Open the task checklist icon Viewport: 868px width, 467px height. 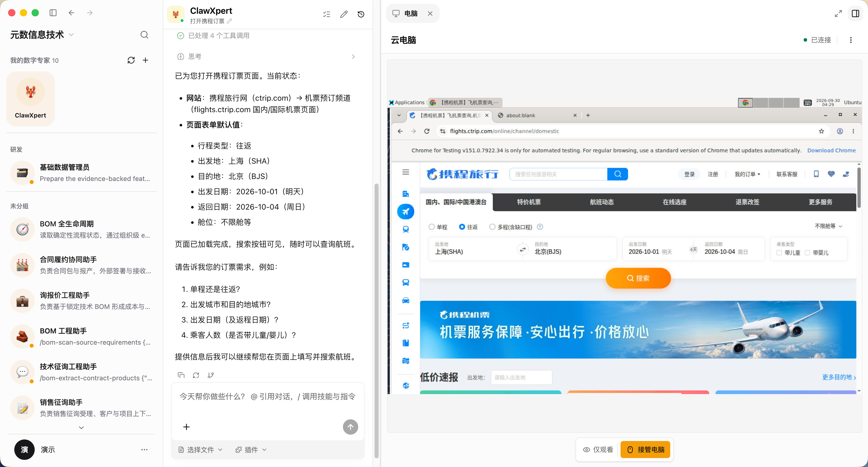327,14
